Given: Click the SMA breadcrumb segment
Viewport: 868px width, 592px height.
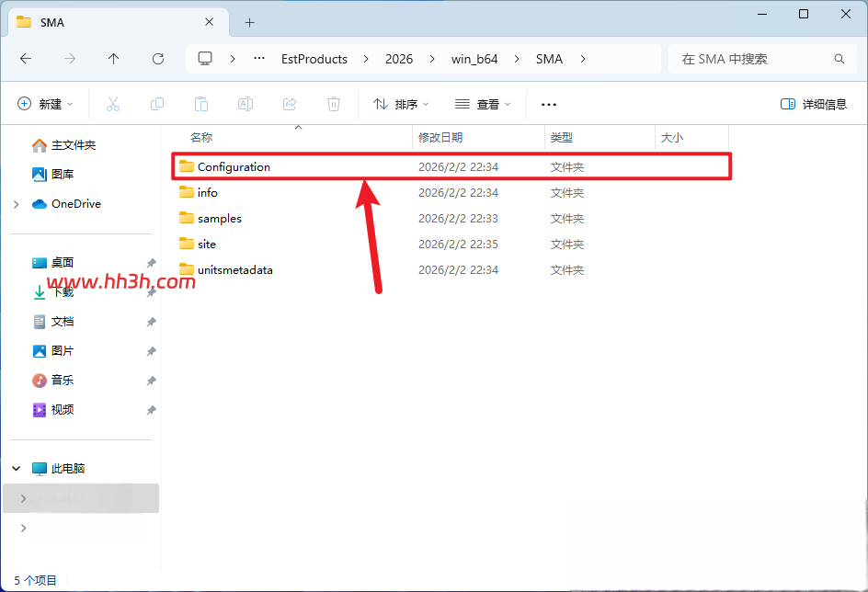Looking at the screenshot, I should [549, 59].
